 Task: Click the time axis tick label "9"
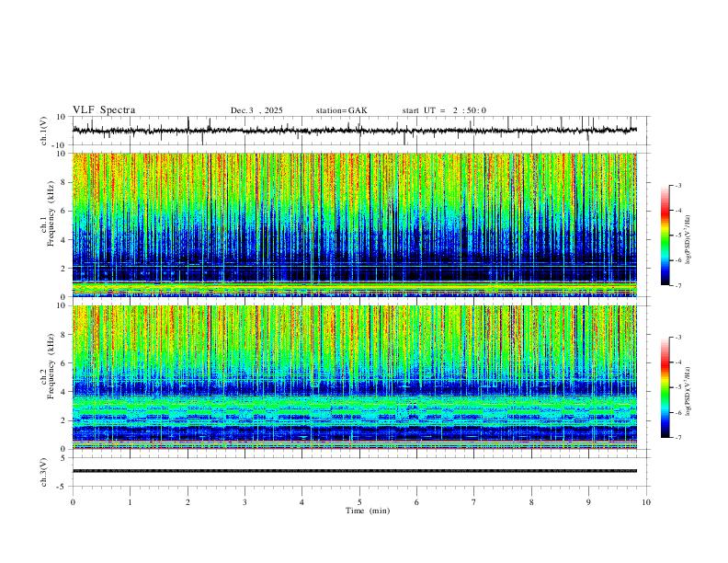[588, 502]
